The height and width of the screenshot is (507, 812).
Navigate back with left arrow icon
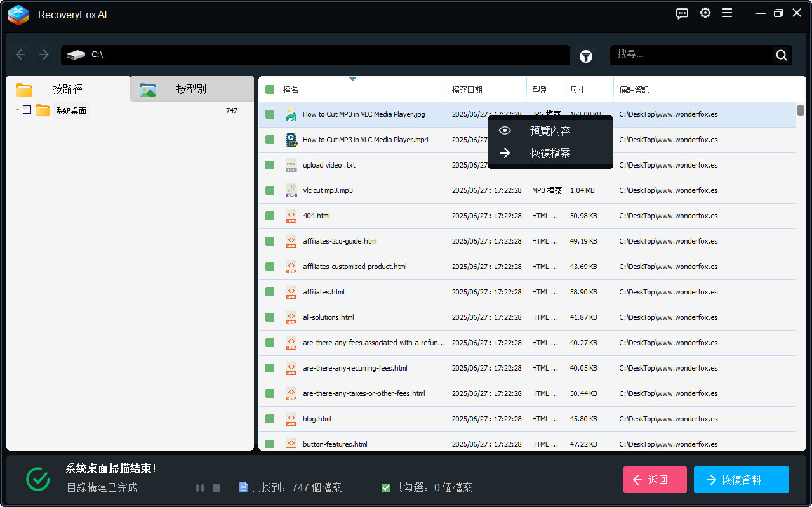point(21,55)
